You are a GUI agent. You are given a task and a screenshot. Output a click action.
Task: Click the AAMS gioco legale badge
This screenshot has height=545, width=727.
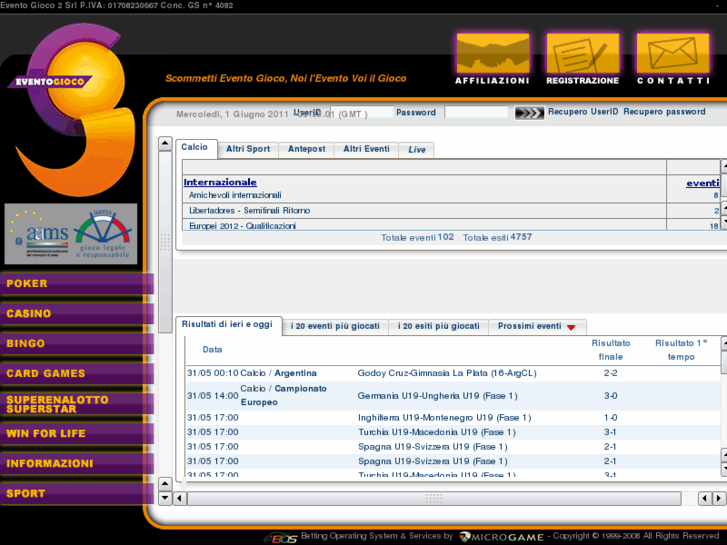71,234
